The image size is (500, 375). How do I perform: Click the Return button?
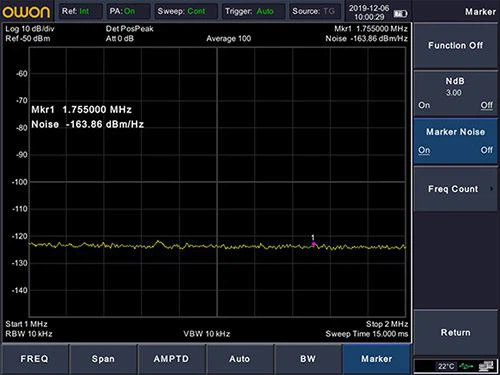(455, 332)
